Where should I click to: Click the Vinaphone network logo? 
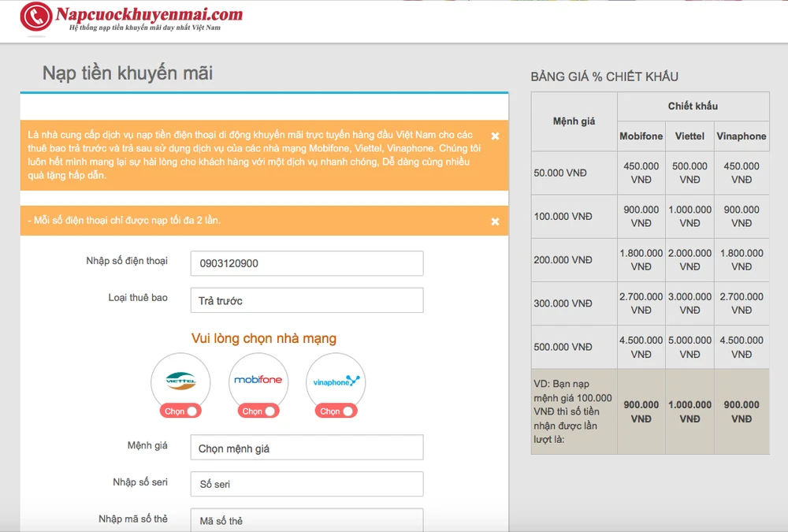pyautogui.click(x=336, y=381)
